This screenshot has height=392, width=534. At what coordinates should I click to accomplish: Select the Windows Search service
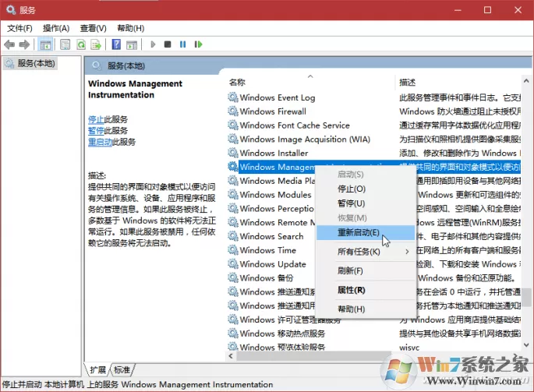click(271, 236)
